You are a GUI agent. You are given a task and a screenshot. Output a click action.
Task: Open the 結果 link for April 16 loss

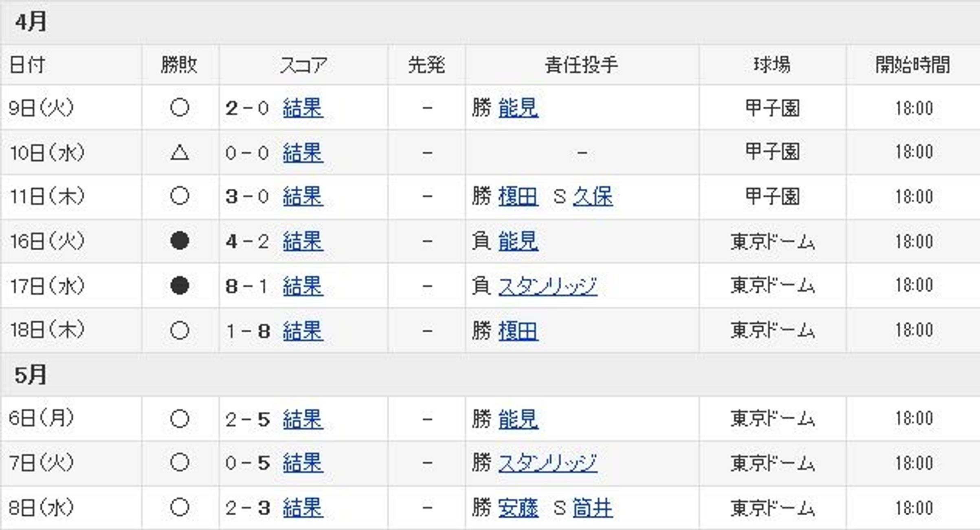point(303,241)
